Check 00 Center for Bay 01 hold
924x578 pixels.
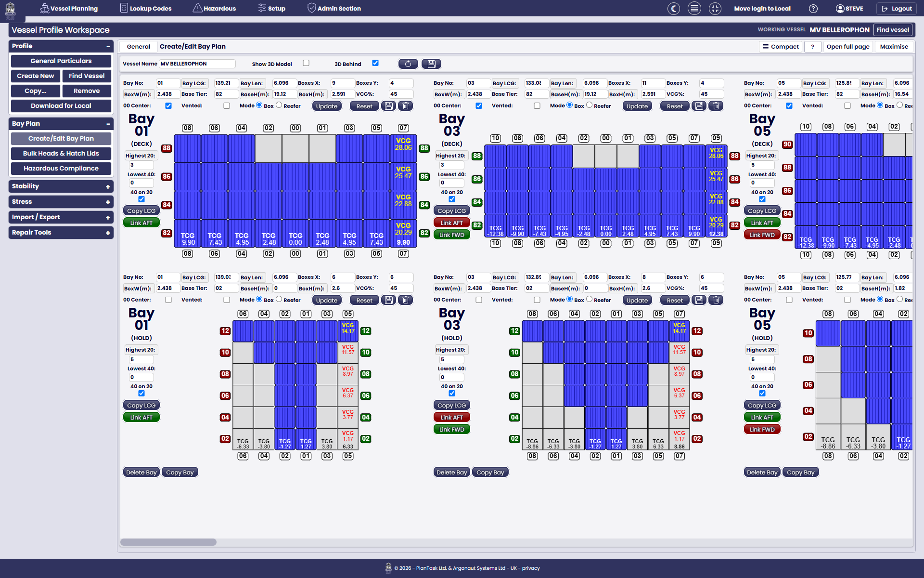[168, 300]
